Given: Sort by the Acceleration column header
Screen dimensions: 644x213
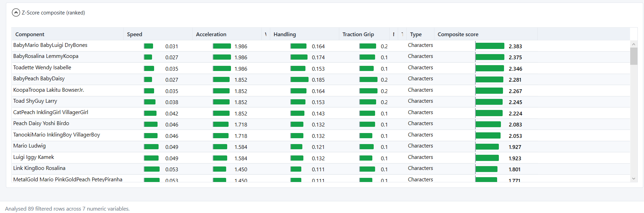Looking at the screenshot, I should click(227, 34).
